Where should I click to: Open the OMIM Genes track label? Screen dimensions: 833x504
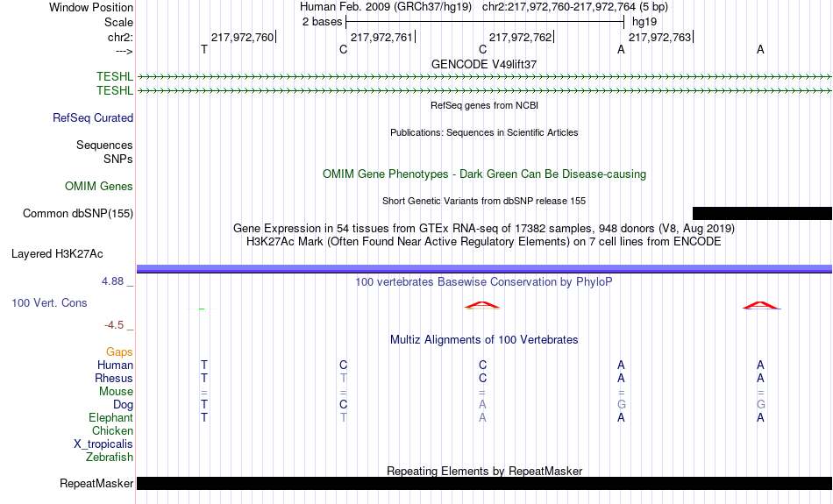[99, 187]
